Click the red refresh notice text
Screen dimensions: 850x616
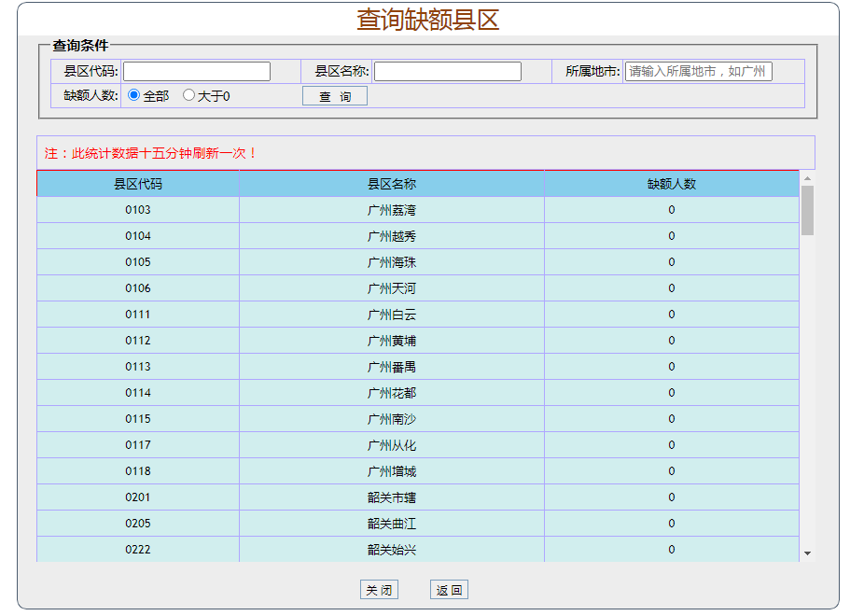(150, 153)
